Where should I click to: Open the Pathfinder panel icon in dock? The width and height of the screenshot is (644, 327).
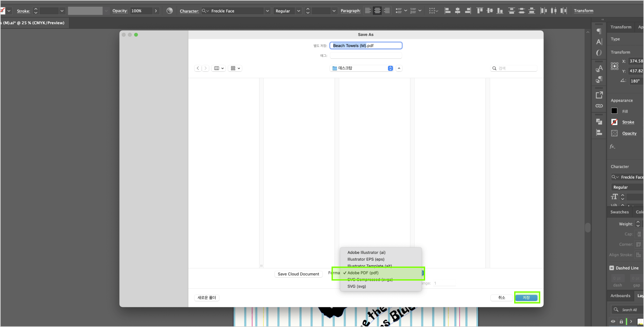(599, 122)
